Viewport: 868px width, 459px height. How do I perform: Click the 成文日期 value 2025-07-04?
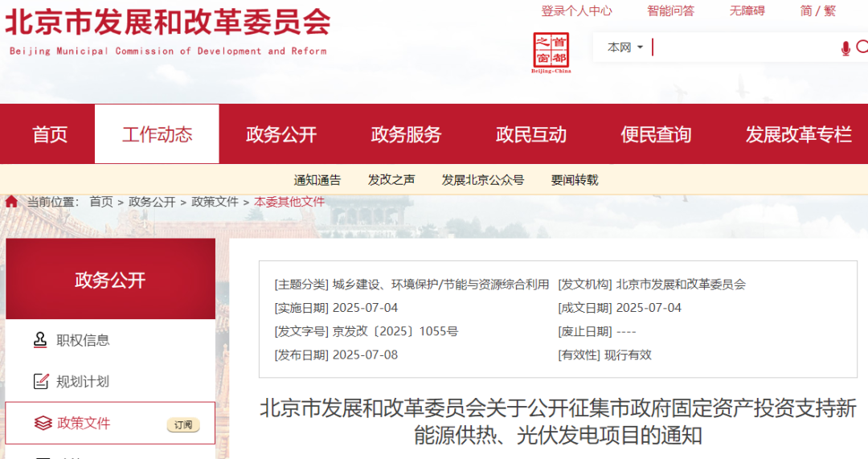click(649, 307)
